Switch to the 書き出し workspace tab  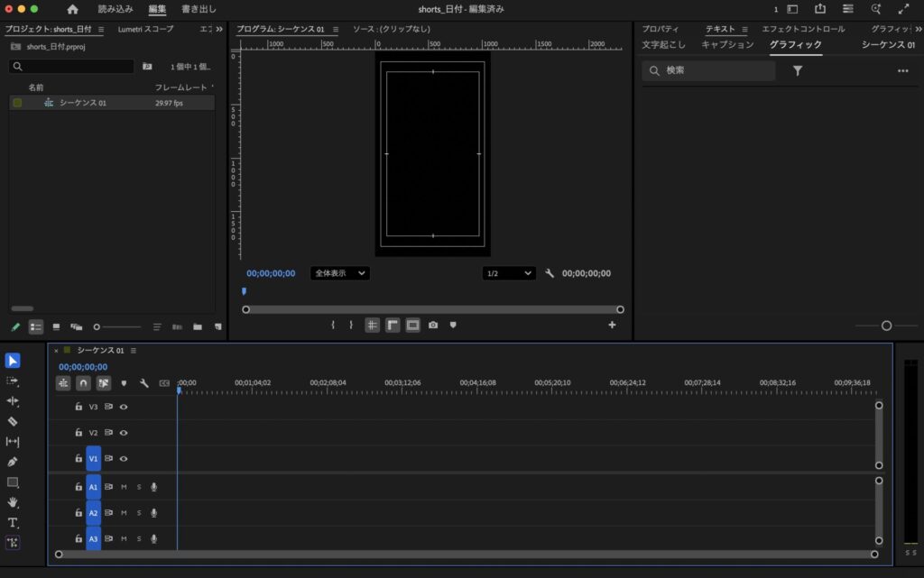(x=198, y=9)
